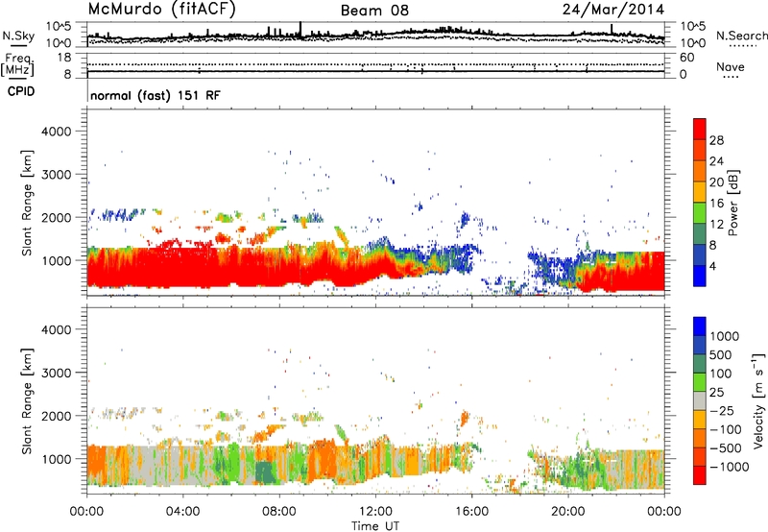The image size is (768, 532).
Task: Click the 'N.Search' legend label
Action: coord(741,36)
